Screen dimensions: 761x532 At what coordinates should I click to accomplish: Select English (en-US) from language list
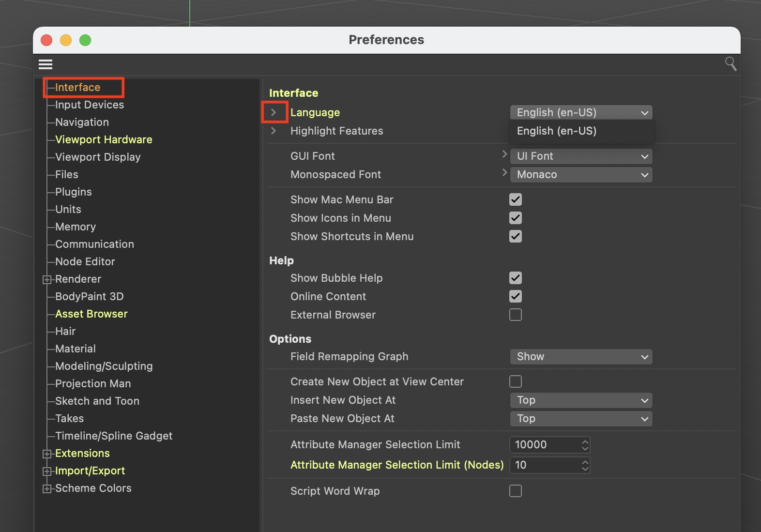point(557,131)
